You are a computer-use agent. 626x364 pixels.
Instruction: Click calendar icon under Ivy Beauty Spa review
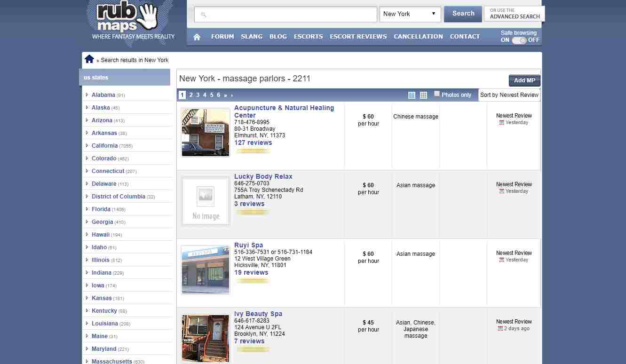(x=500, y=328)
